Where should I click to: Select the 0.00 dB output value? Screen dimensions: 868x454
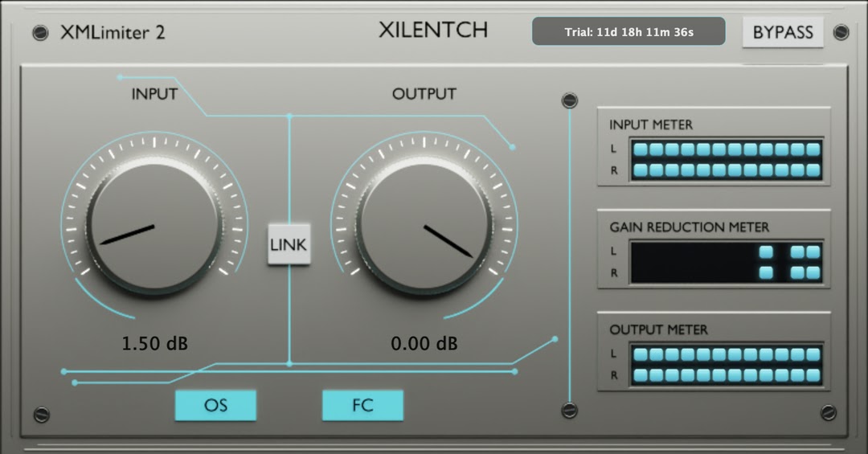424,343
